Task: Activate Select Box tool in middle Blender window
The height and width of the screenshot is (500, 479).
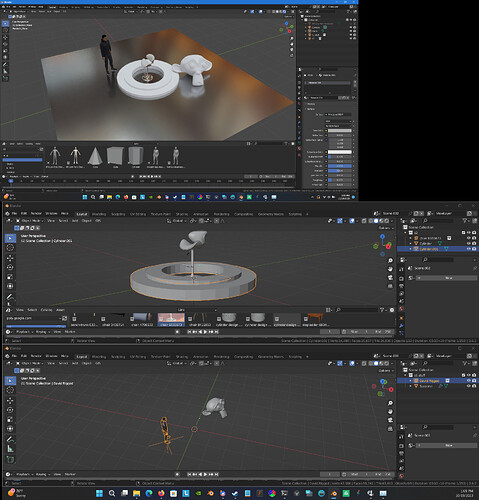Action: point(10,238)
